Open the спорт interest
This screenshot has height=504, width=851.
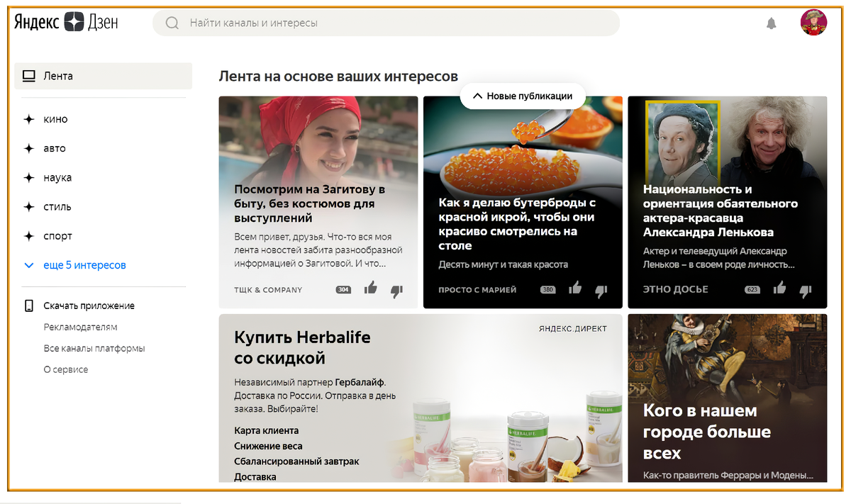[x=58, y=236]
